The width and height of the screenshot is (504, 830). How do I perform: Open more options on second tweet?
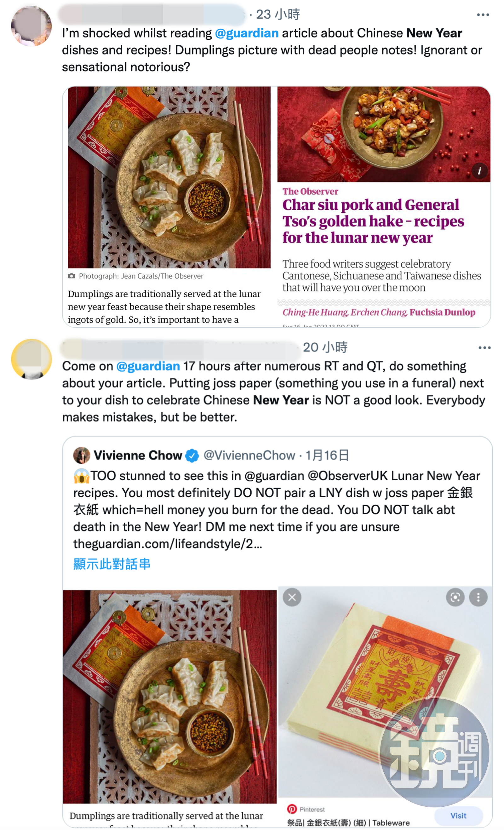(x=484, y=348)
